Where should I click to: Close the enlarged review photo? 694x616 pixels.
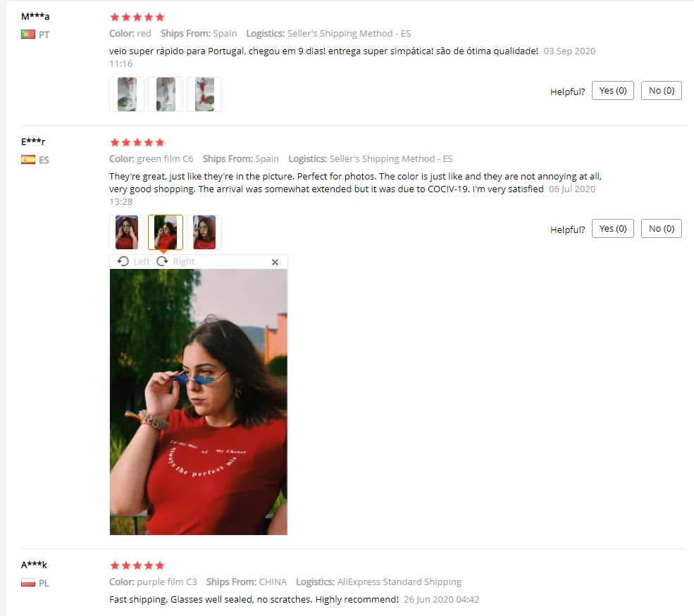pyautogui.click(x=275, y=262)
